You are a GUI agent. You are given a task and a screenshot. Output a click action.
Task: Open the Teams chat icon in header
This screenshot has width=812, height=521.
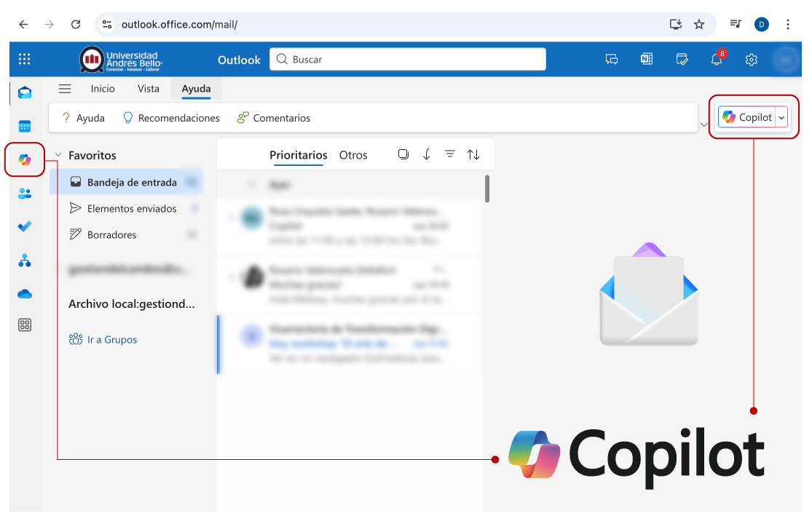[x=612, y=60]
